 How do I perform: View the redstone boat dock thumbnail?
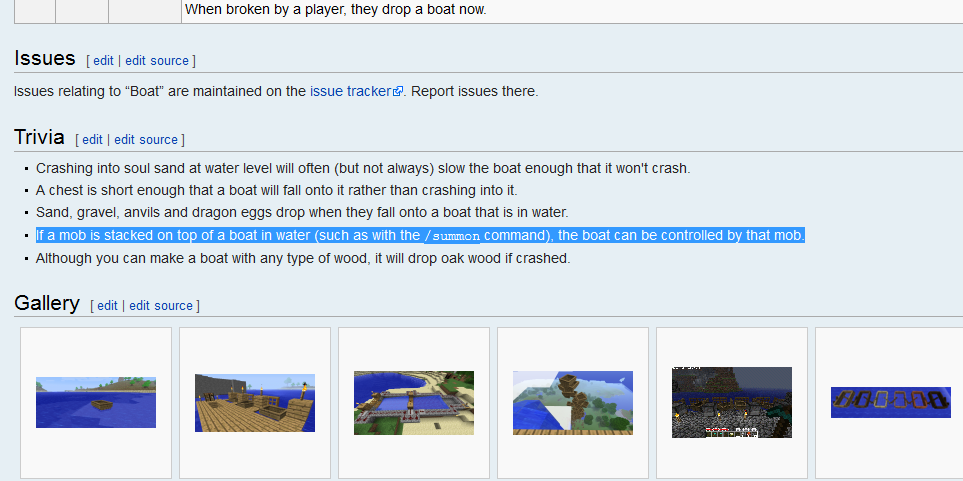pyautogui.click(x=414, y=403)
